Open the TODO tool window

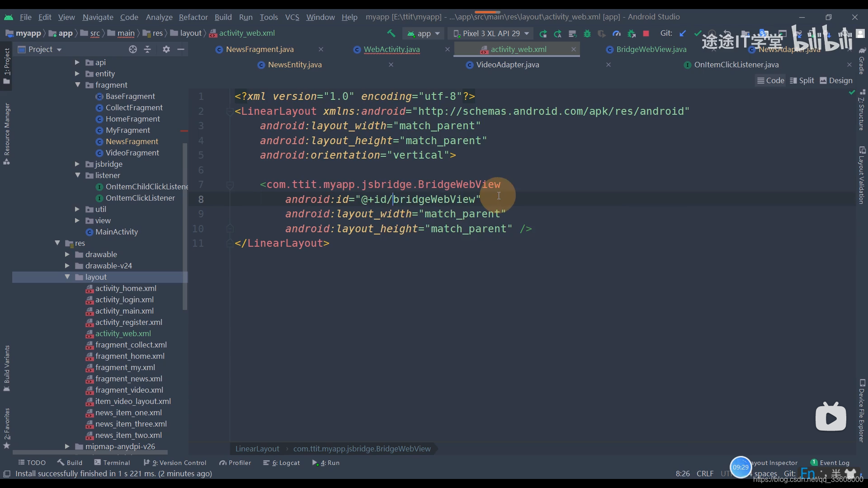[x=32, y=463]
